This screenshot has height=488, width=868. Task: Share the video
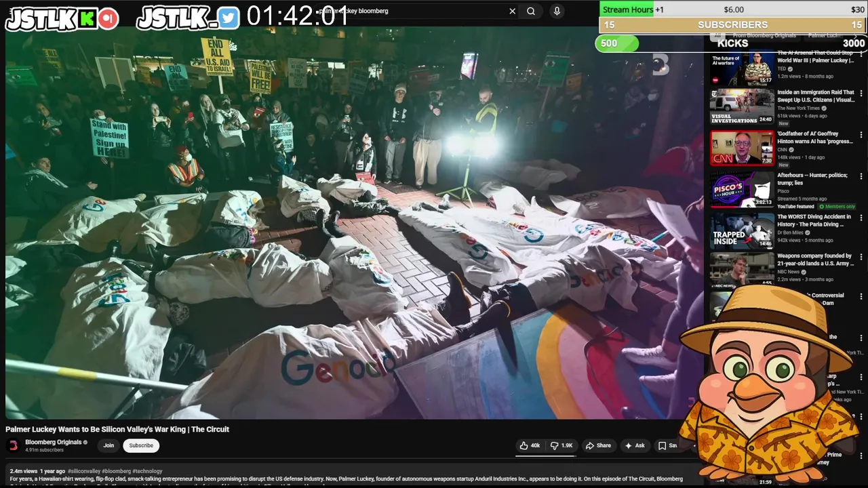click(x=598, y=445)
